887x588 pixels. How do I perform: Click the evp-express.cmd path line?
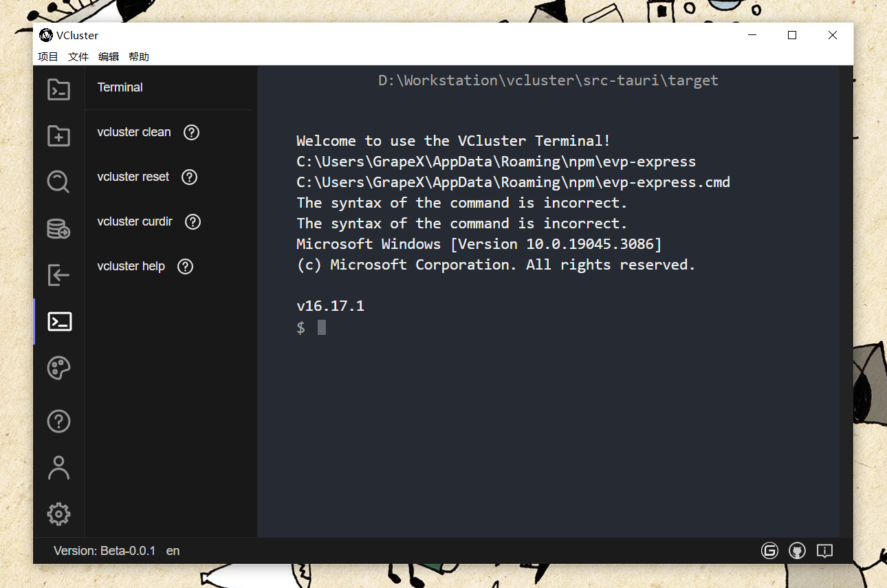514,182
